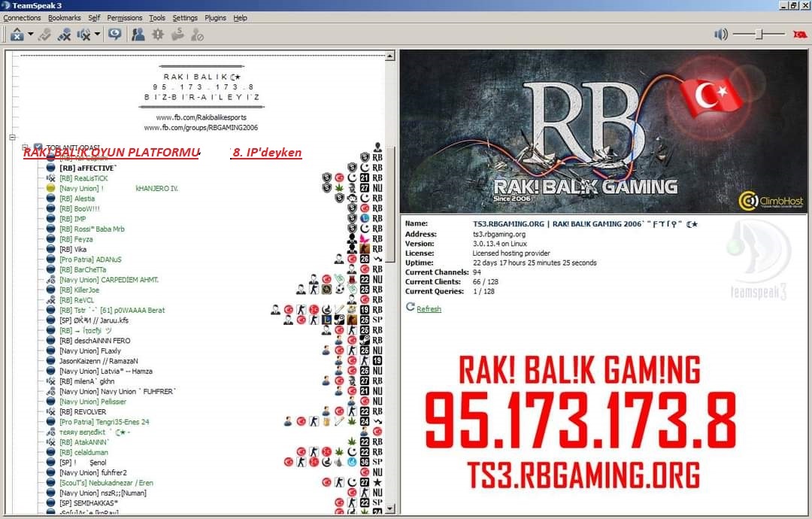The width and height of the screenshot is (812, 519).
Task: Click the muted status icon beside [RB] ReVCL
Action: (x=51, y=300)
